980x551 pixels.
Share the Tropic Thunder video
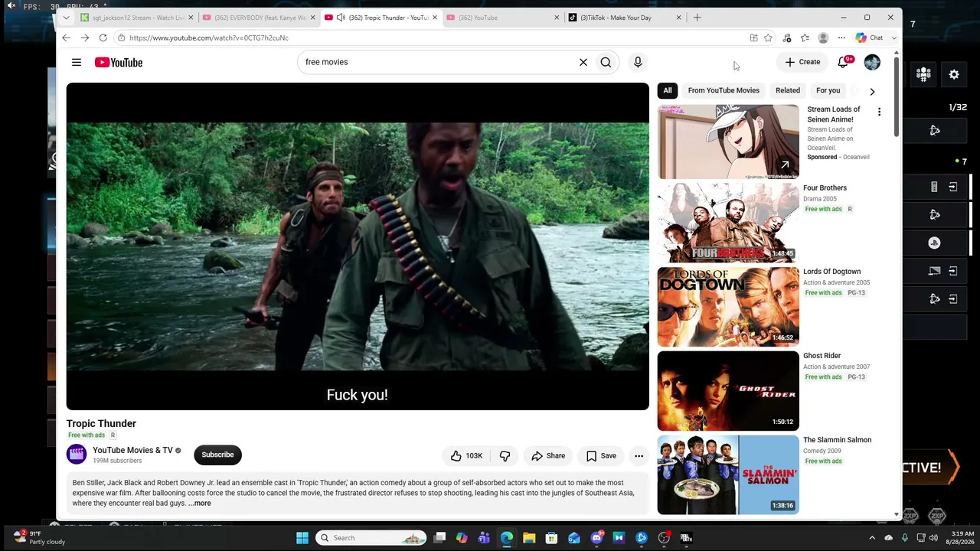pyautogui.click(x=548, y=456)
